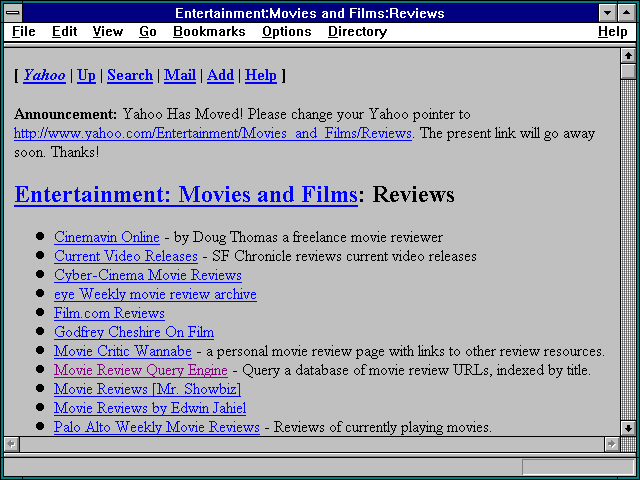The image size is (640, 480).
Task: Open the visited Movie Review Query Engine link
Action: pyautogui.click(x=140, y=370)
